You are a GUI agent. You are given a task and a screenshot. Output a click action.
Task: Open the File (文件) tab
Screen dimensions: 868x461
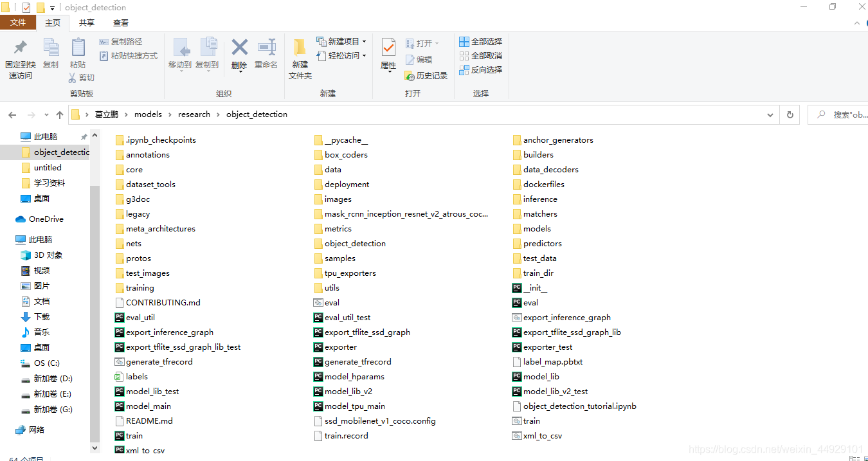click(18, 23)
